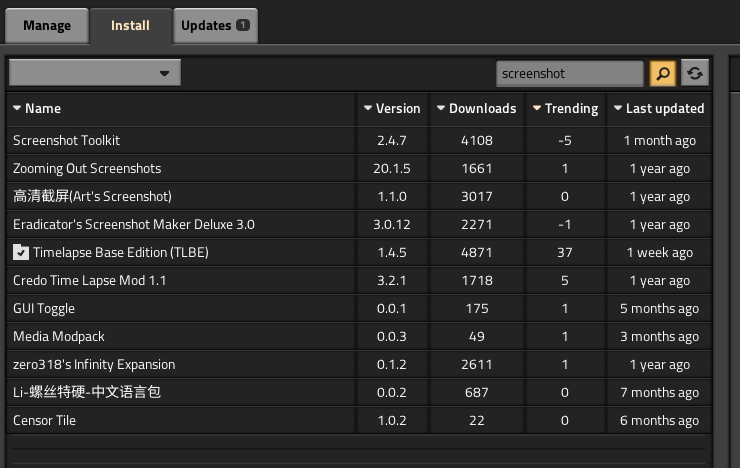Switch to the Install tab
Viewport: 740px width, 468px height.
pyautogui.click(x=130, y=25)
